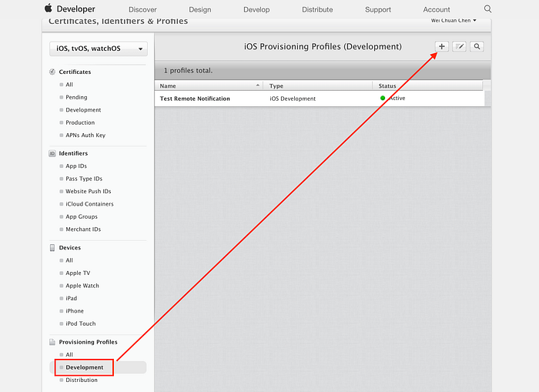Select Pending certificates

[x=76, y=97]
